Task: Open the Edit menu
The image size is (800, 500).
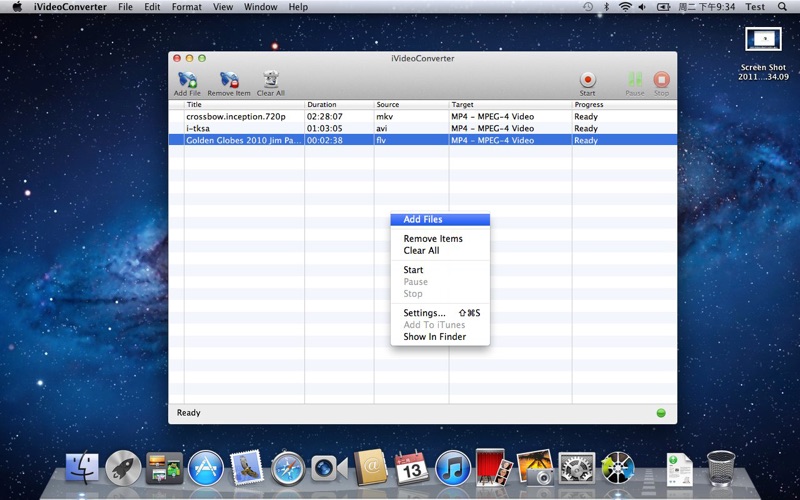Action: [x=152, y=7]
